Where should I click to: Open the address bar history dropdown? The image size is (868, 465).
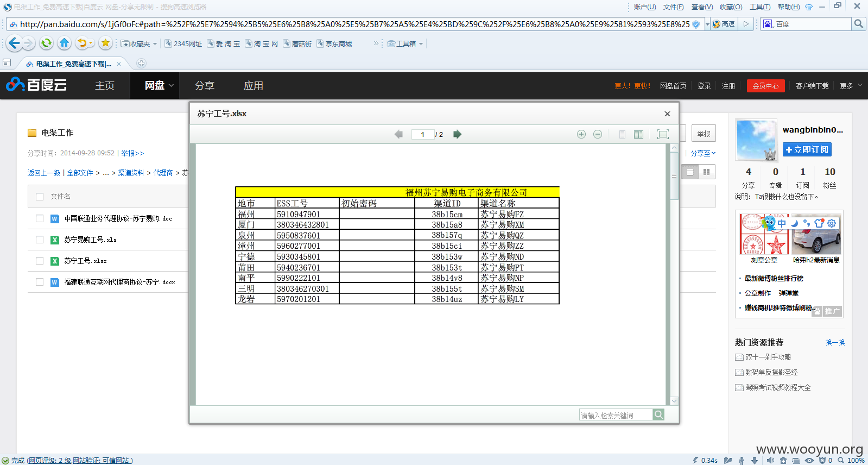(707, 24)
